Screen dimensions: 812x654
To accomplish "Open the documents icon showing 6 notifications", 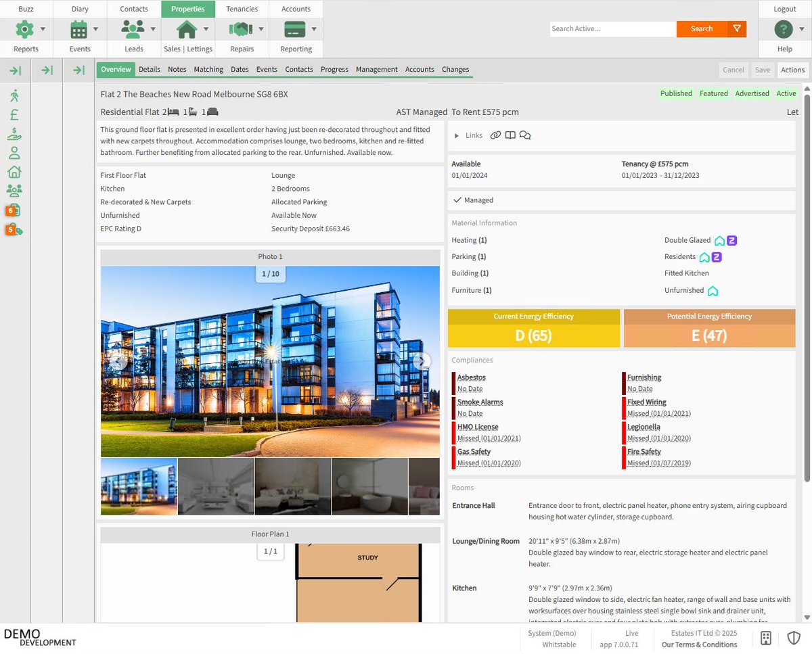I will pyautogui.click(x=14, y=210).
